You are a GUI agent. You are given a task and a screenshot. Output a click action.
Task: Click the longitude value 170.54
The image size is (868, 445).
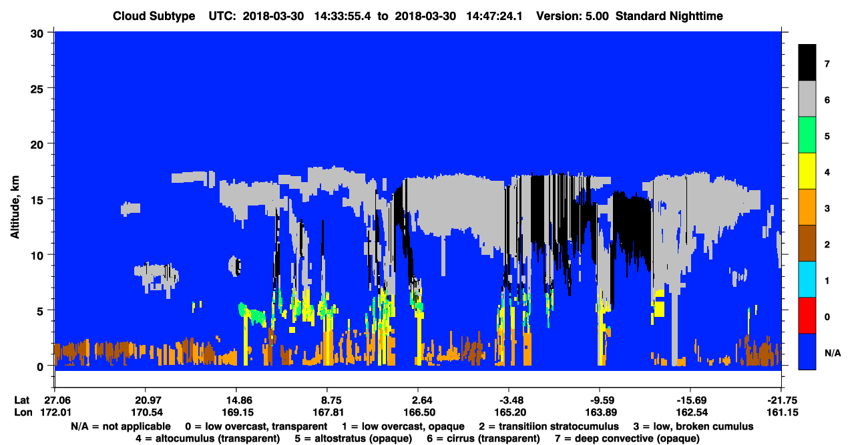pos(145,413)
